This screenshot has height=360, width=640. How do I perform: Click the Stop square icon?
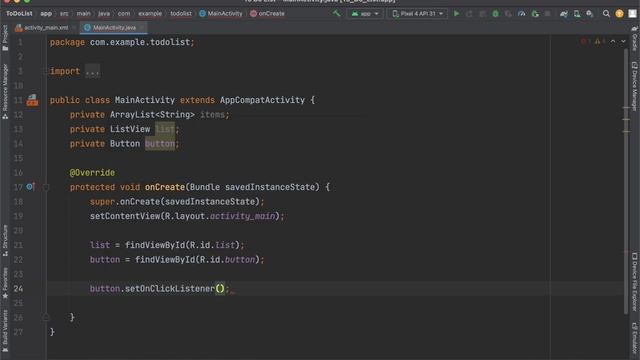(548, 13)
